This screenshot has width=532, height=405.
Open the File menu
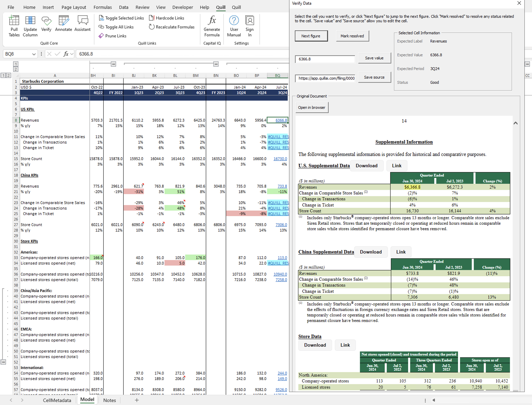tap(11, 7)
